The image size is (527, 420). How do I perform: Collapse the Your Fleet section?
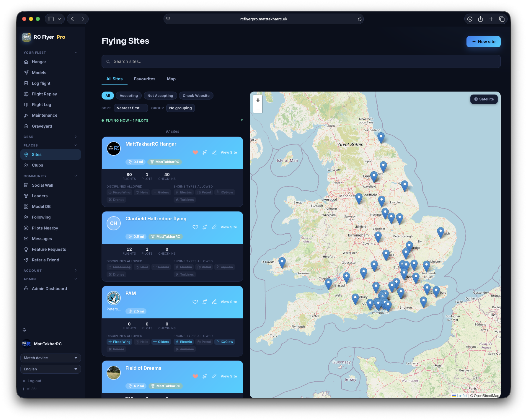[x=50, y=53]
